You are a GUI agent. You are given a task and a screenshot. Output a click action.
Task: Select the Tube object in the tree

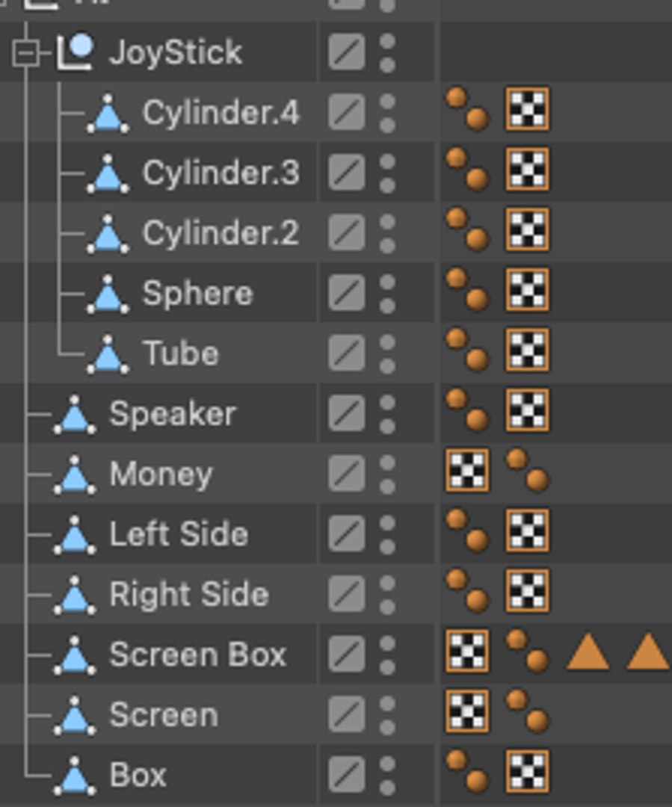(180, 354)
